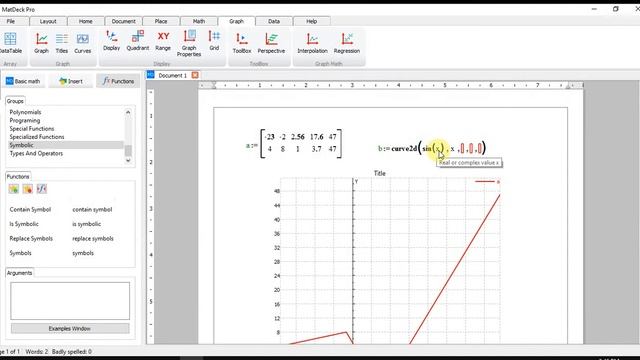Click the Examples Window button
The width and height of the screenshot is (640, 360).
pyautogui.click(x=70, y=329)
